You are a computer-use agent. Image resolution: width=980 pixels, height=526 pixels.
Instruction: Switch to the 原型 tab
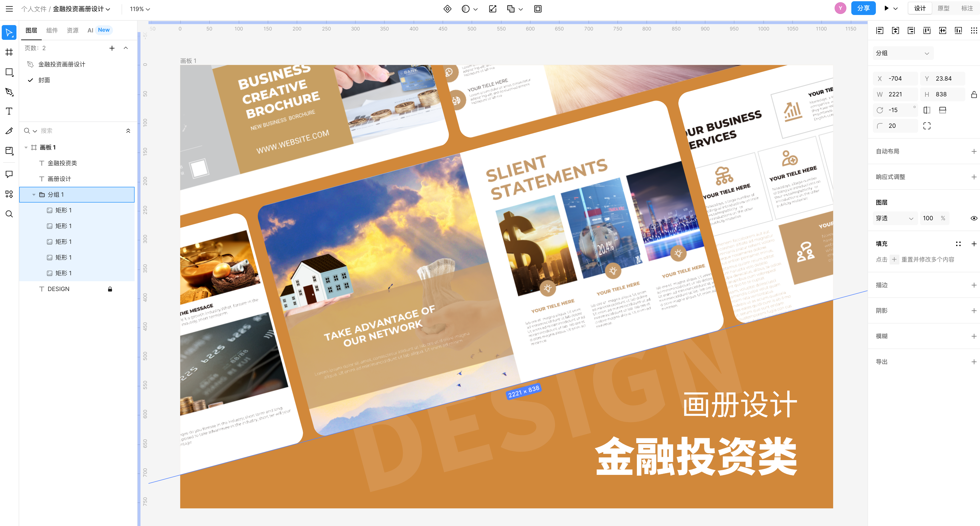943,8
